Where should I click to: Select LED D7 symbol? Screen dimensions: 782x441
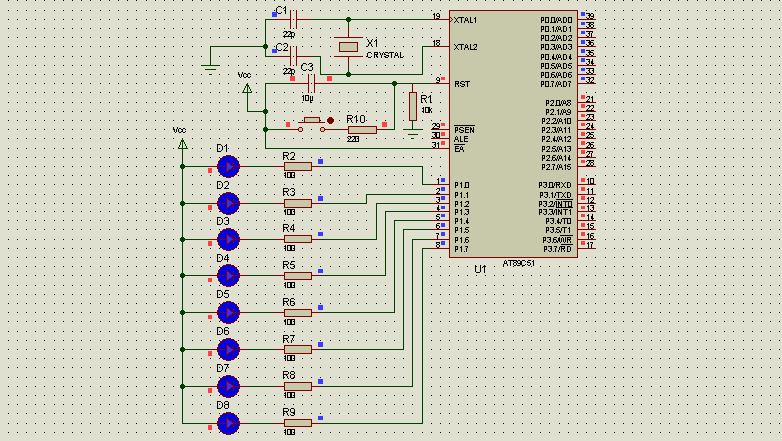point(228,386)
